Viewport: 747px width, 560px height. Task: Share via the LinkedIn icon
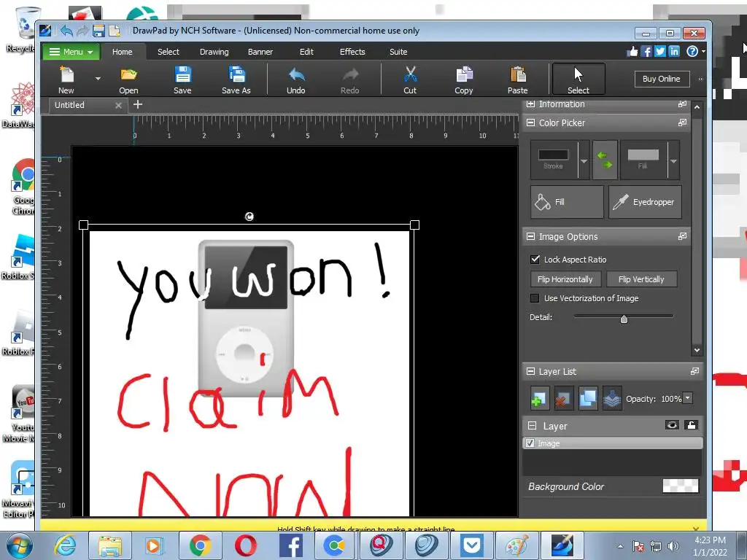(673, 52)
